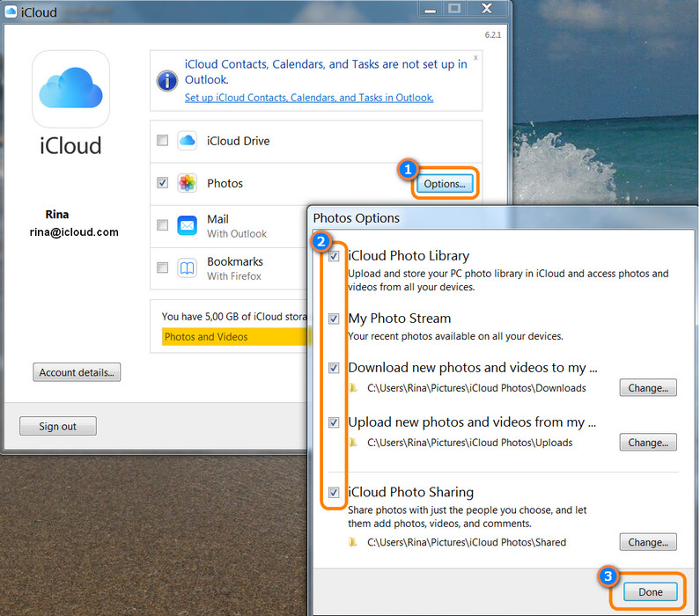Uncheck Upload new photos and videos checkbox
Viewport: 700px width, 616px height.
[x=334, y=422]
